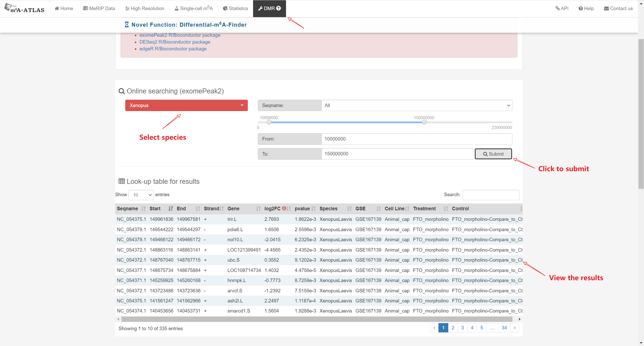Sort table by Start column
The height and width of the screenshot is (346, 644).
161,209
